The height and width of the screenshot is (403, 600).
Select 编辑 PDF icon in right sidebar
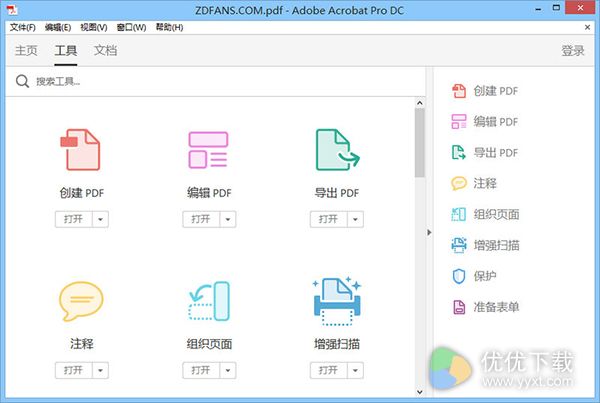pos(459,122)
